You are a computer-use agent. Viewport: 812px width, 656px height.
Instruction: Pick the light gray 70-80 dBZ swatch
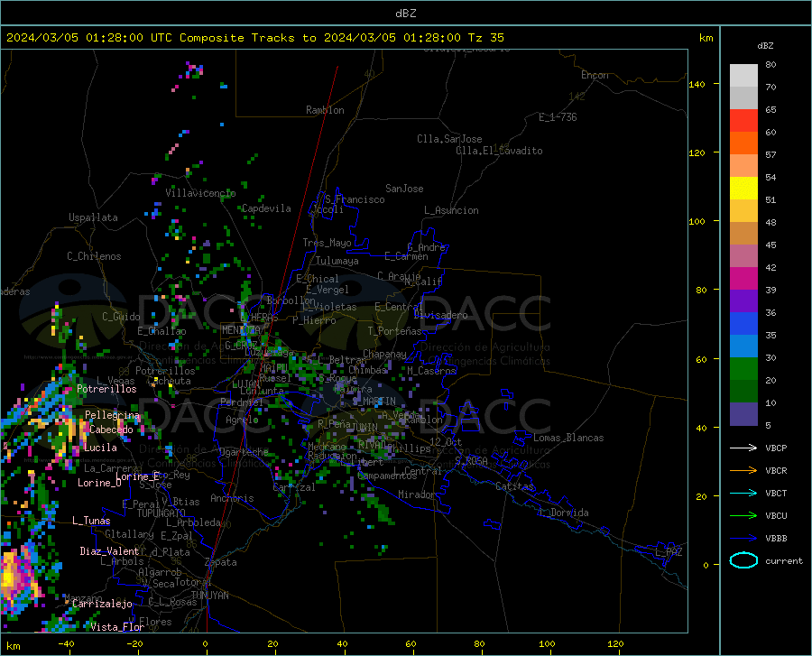(743, 76)
